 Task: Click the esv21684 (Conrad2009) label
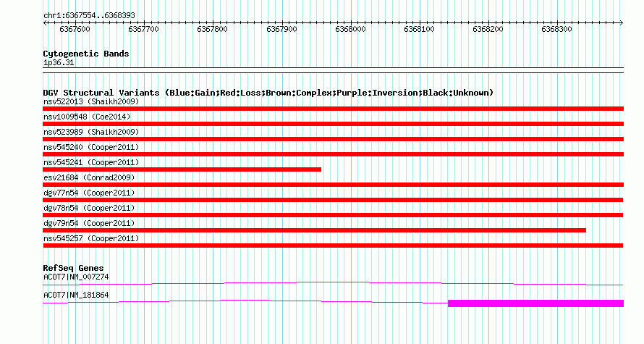pos(89,177)
